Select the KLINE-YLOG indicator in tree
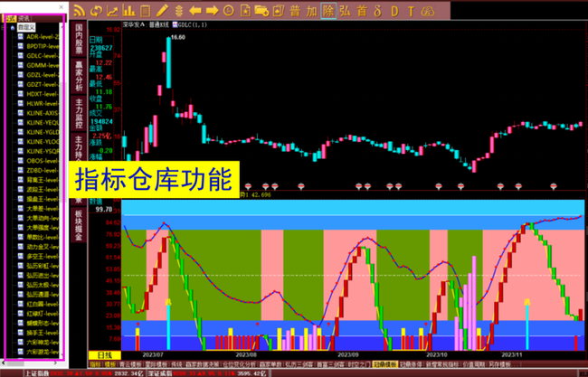 click(43, 142)
